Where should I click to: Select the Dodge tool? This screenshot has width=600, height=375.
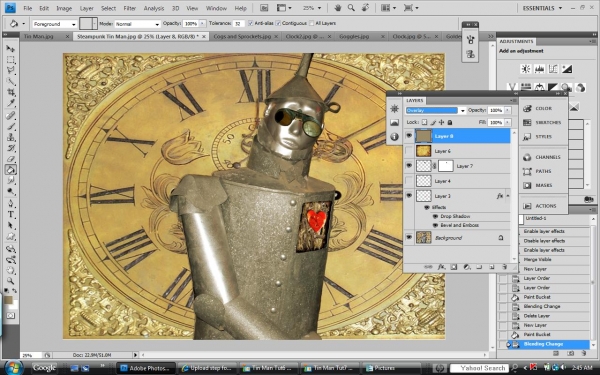[x=10, y=191]
